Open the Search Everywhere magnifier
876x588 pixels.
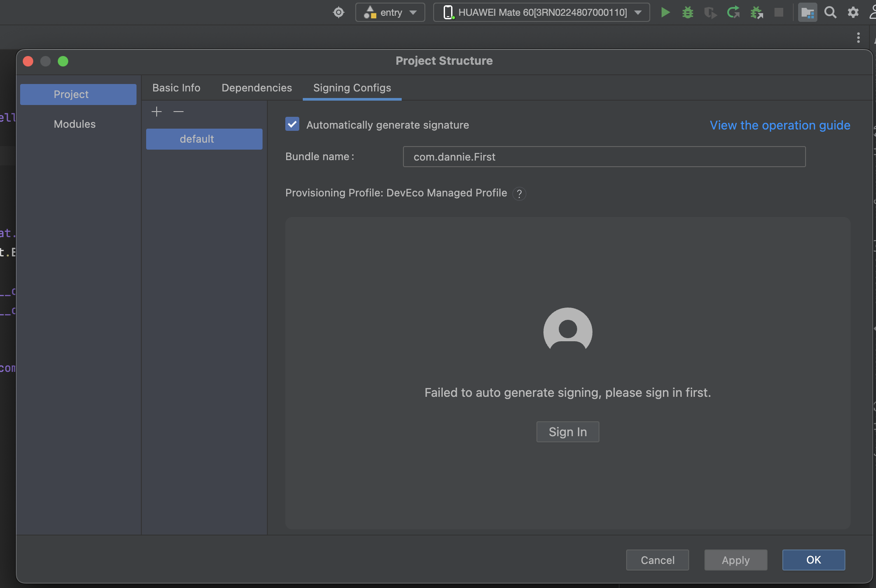[x=830, y=12]
